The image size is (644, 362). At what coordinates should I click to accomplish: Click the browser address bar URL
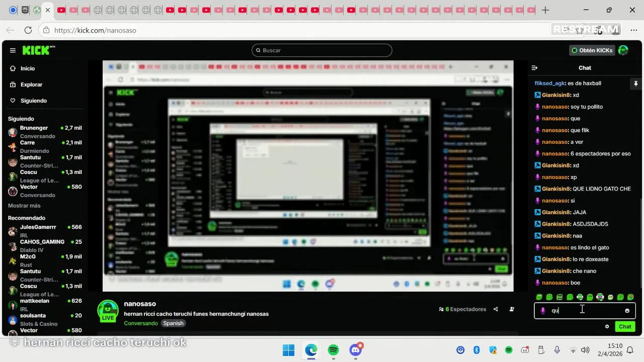[95, 30]
